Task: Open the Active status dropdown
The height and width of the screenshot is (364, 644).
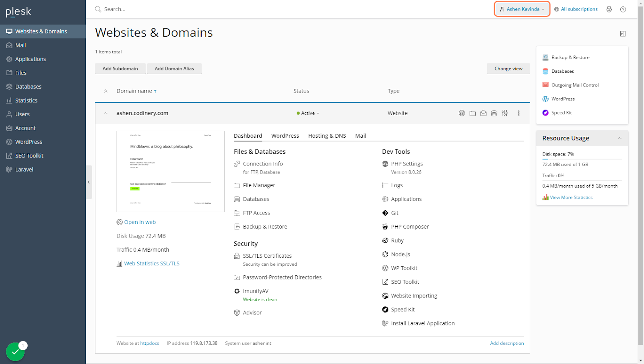Action: click(x=308, y=113)
